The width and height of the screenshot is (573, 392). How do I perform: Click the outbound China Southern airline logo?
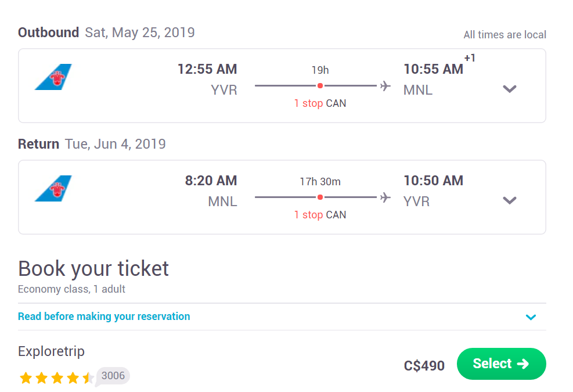[53, 77]
